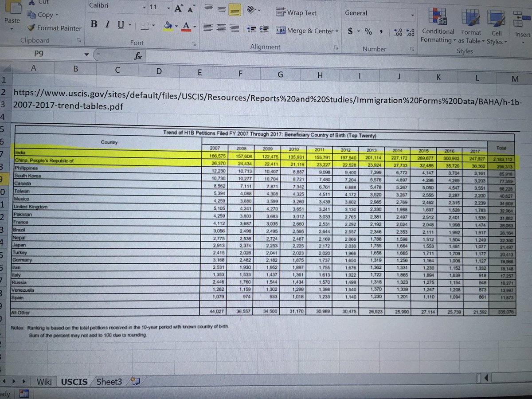Image resolution: width=532 pixels, height=399 pixels.
Task: Open the Merge & Center dropdown arrow
Action: click(337, 31)
